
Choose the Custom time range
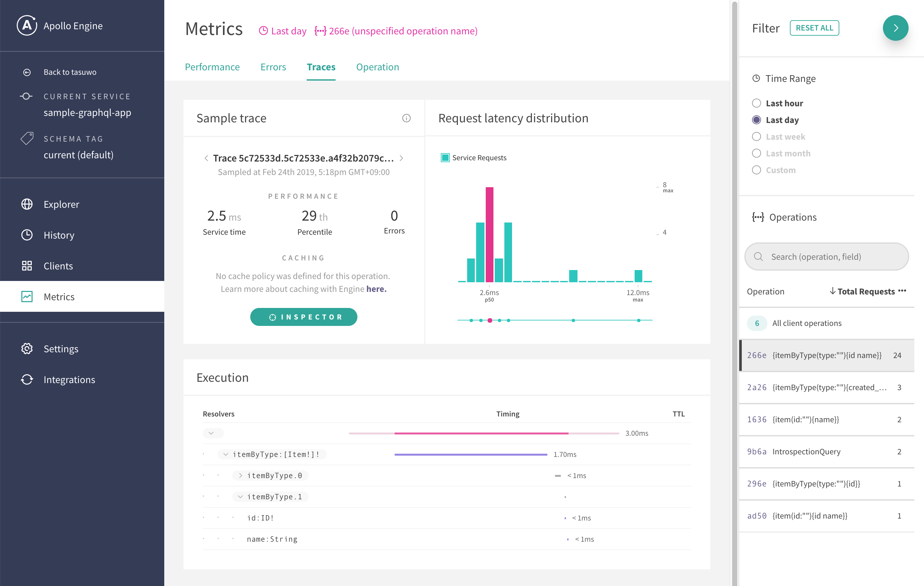tap(756, 170)
